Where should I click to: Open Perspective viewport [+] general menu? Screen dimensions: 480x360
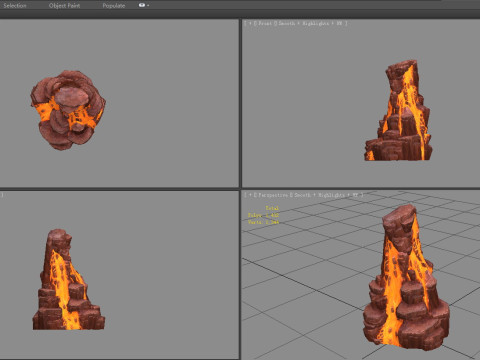[x=250, y=195]
